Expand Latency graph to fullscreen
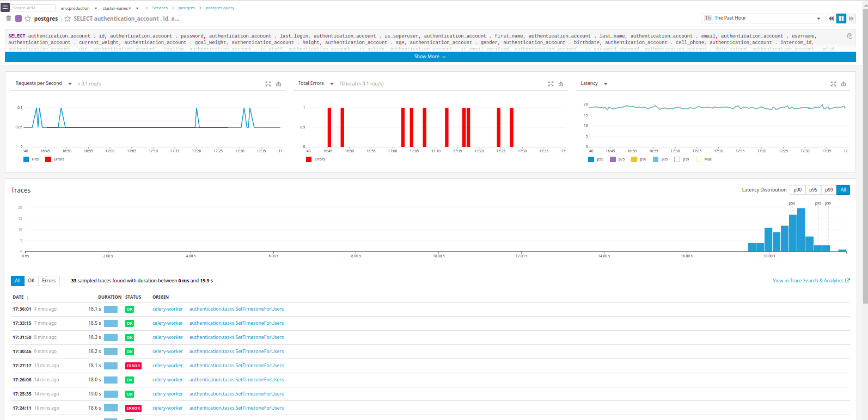This screenshot has height=420, width=868. 833,84
